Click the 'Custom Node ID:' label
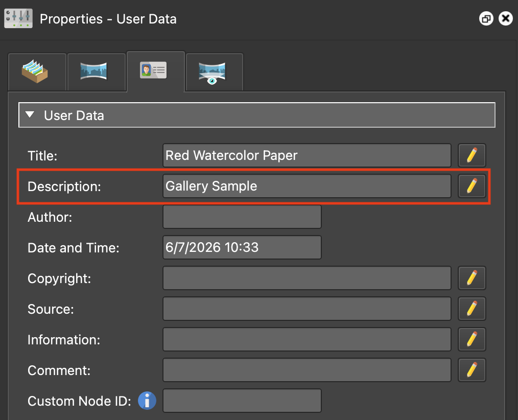The width and height of the screenshot is (518, 420). coord(79,401)
